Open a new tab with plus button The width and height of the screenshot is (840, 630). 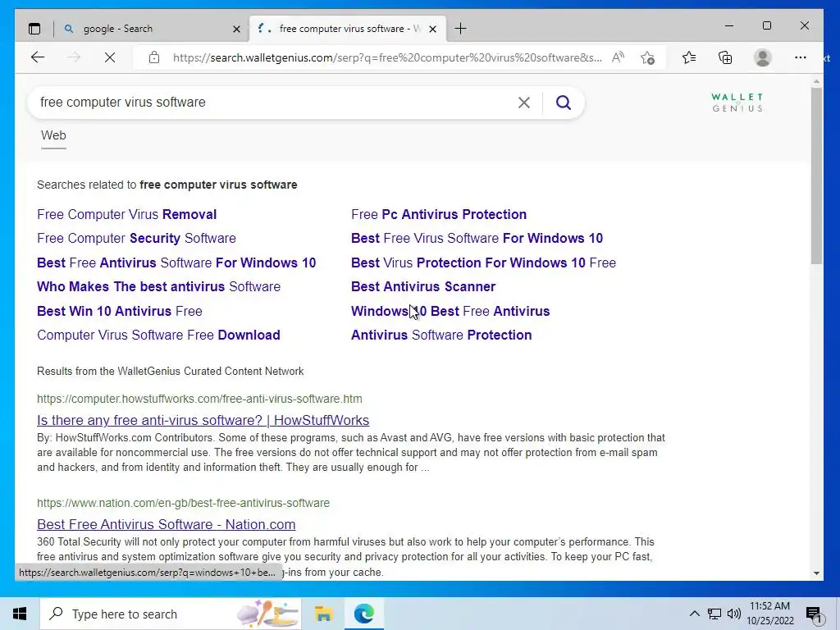tap(460, 29)
